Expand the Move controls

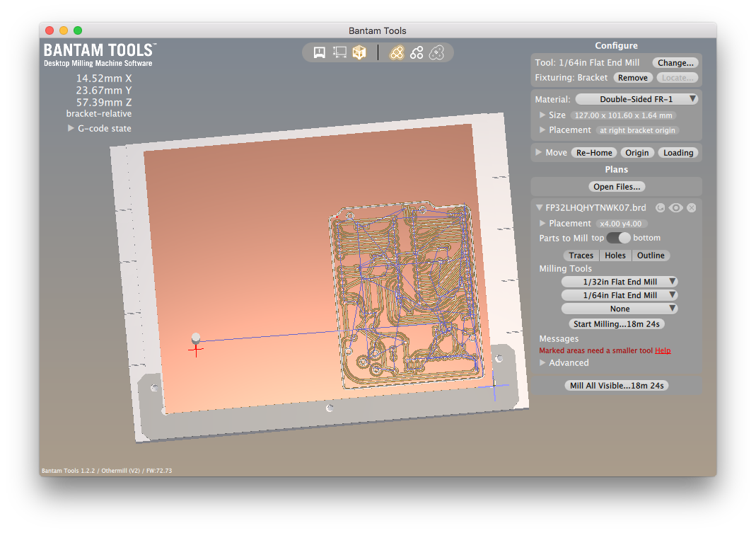tap(539, 153)
